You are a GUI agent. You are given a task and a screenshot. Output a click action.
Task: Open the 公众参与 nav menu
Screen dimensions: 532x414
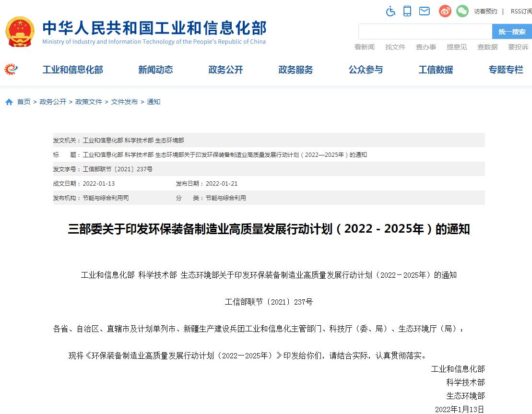(x=366, y=70)
